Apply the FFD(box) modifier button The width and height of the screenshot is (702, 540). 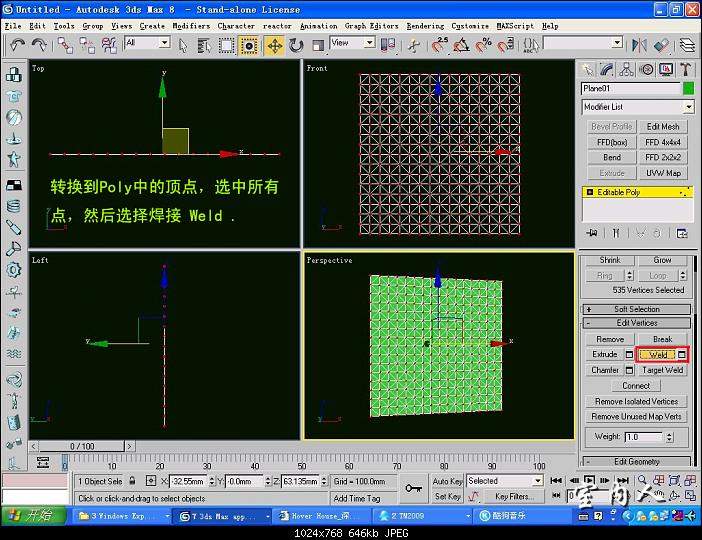[x=612, y=142]
